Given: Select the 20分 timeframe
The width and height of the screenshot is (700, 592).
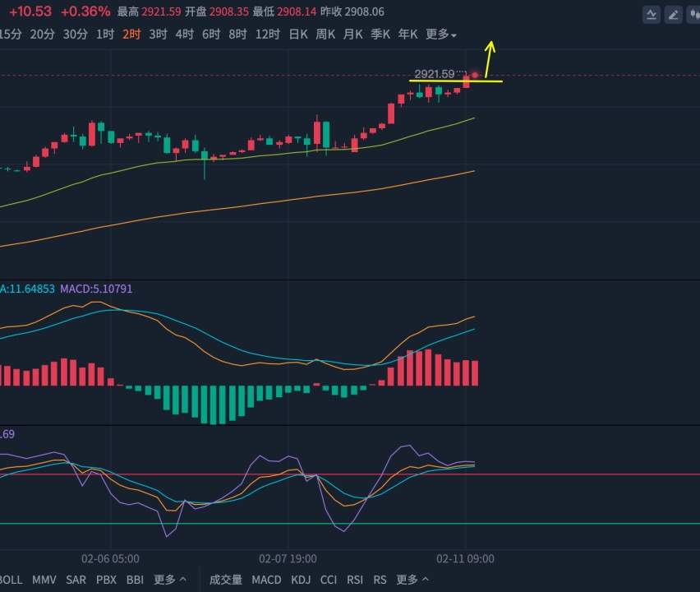Looking at the screenshot, I should 43,35.
